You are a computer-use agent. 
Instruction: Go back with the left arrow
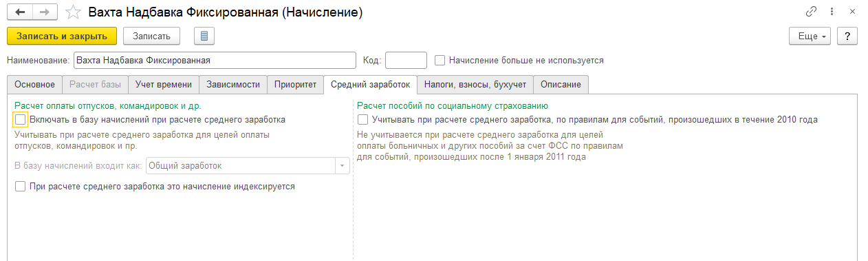coord(21,12)
